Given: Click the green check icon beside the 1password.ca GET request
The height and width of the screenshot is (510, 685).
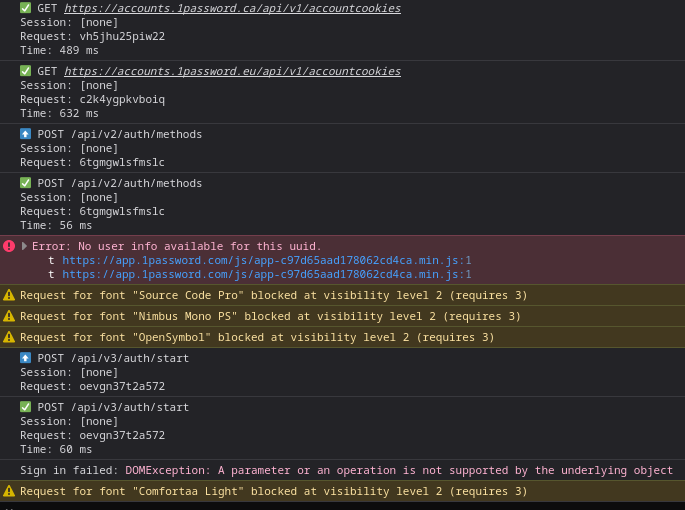Looking at the screenshot, I should tap(25, 8).
